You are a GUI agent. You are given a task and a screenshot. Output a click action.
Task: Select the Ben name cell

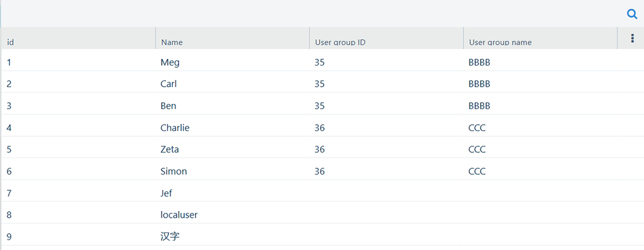(233, 106)
